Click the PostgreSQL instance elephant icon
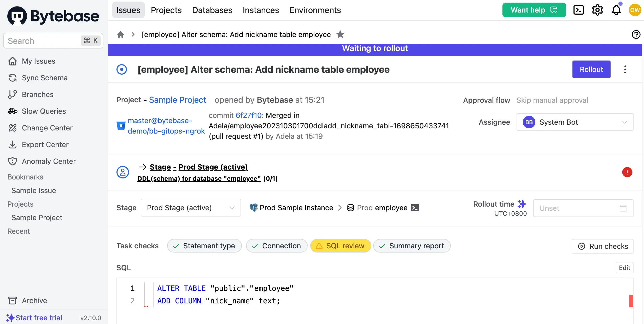Viewport: 644px width, 324px height. (253, 208)
